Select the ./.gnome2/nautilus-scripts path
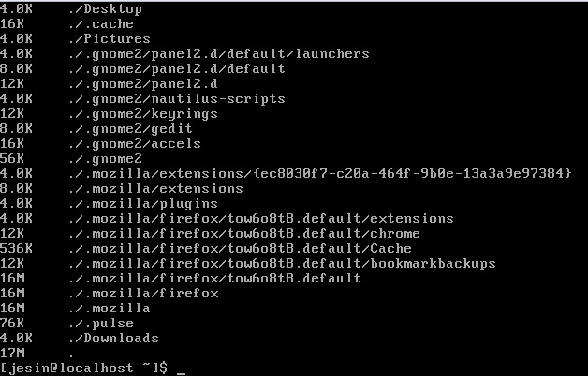The image size is (588, 376). (x=177, y=99)
